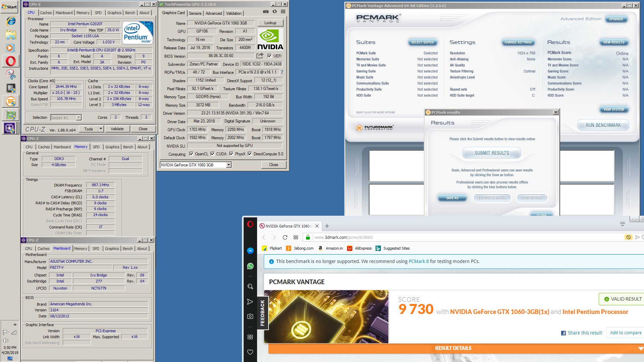
Task: Switch to Caches tab in top CPU-Z
Action: tap(46, 13)
